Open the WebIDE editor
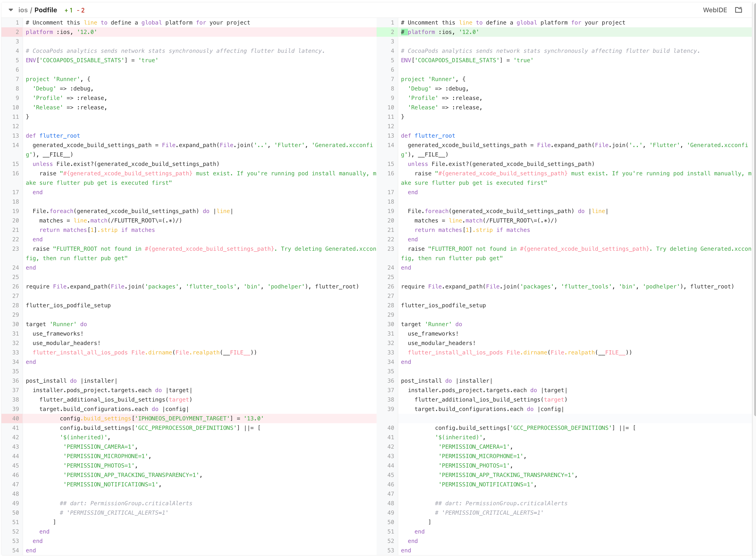756x558 pixels. 715,10
